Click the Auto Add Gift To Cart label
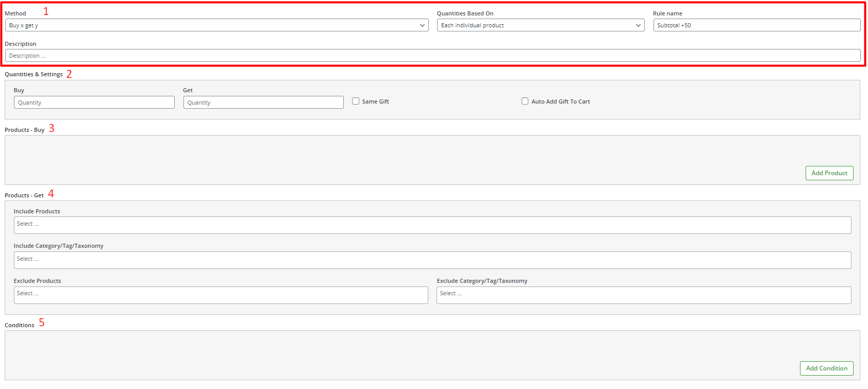 (561, 102)
